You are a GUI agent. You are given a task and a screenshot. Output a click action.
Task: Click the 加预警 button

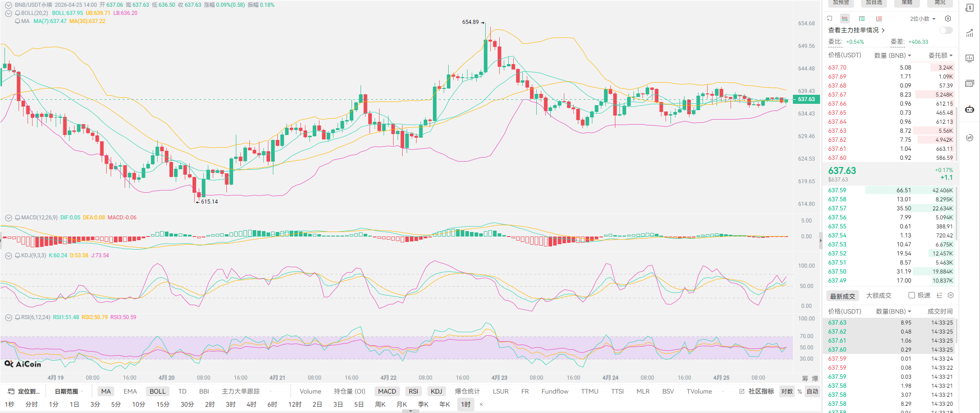click(841, 3)
